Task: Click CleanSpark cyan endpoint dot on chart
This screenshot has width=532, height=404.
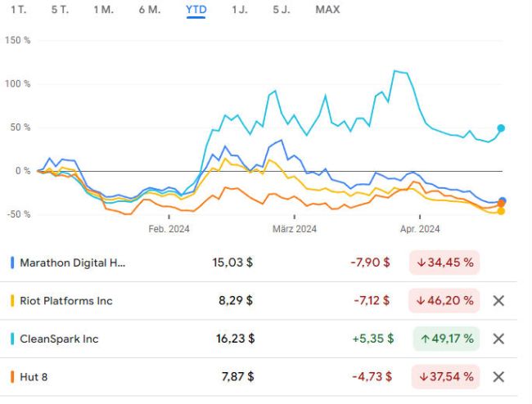Action: coord(501,128)
